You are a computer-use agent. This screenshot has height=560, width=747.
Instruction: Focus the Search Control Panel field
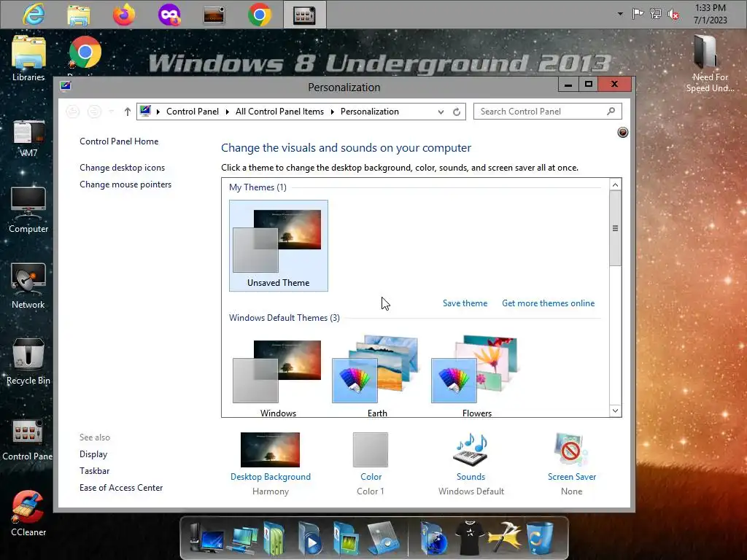point(547,112)
